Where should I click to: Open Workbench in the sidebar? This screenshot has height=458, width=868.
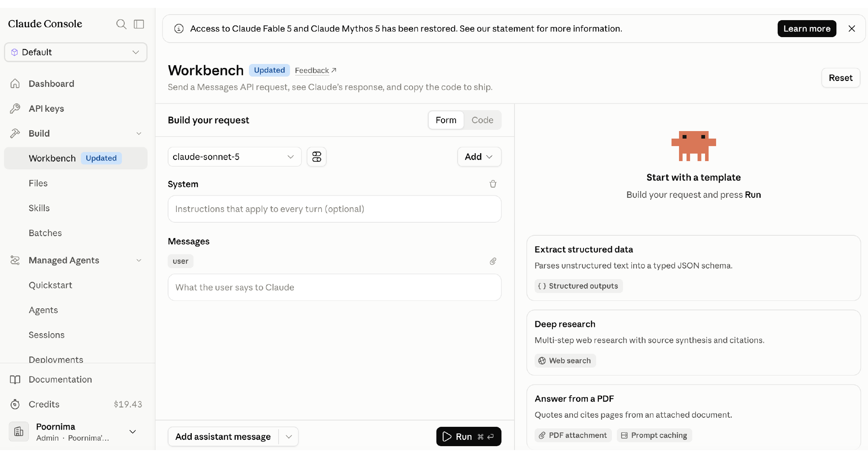tap(76, 158)
